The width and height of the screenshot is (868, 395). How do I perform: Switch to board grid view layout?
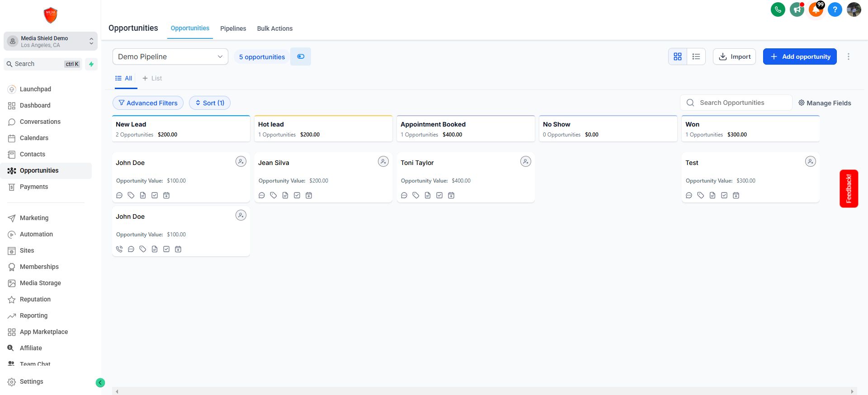point(677,56)
